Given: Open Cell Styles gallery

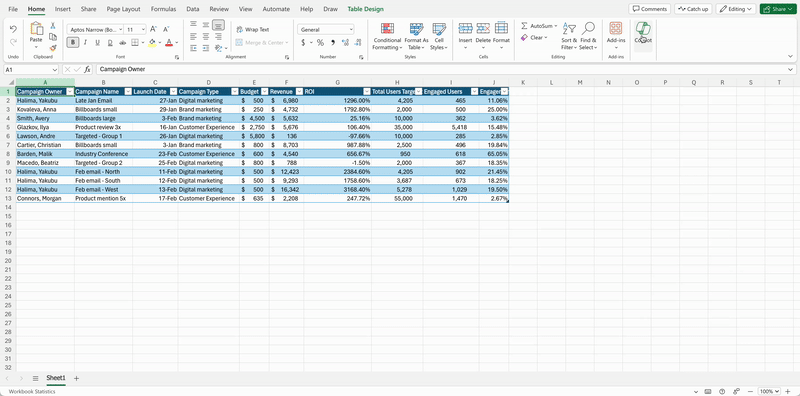Looking at the screenshot, I should [x=439, y=36].
